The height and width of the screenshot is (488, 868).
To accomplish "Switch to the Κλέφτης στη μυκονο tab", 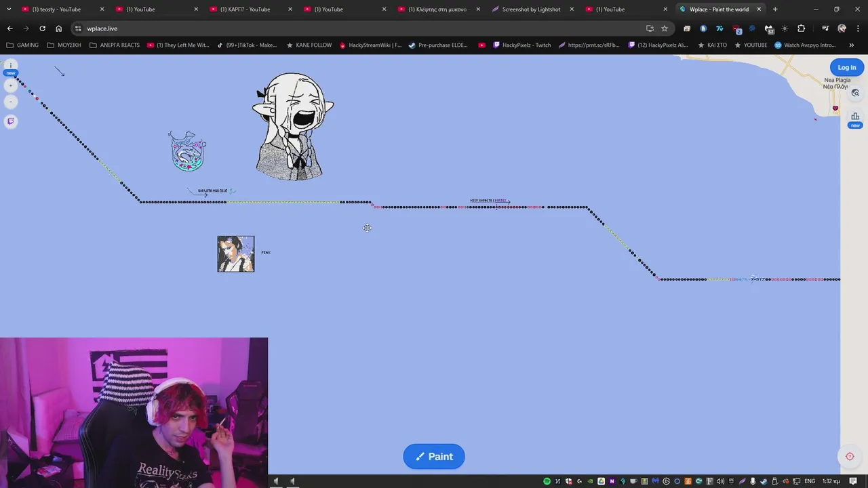I will (x=439, y=9).
